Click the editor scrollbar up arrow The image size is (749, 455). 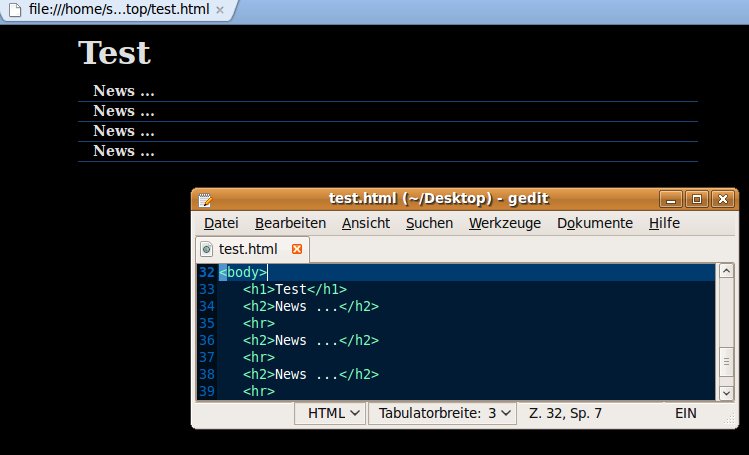726,271
